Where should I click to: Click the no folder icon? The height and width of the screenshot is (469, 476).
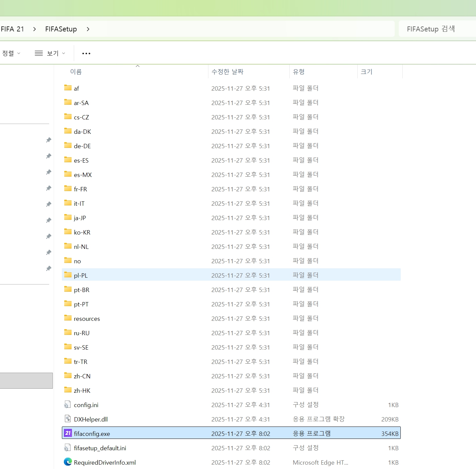coord(68,261)
